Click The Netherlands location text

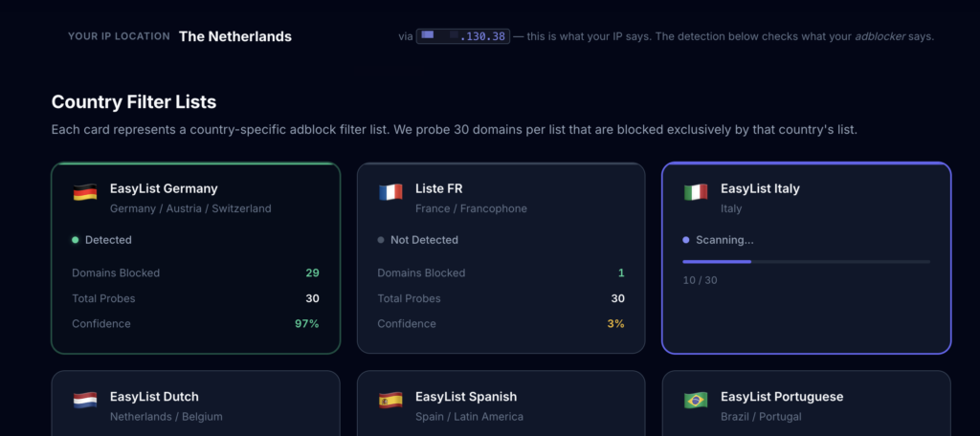[x=234, y=36]
